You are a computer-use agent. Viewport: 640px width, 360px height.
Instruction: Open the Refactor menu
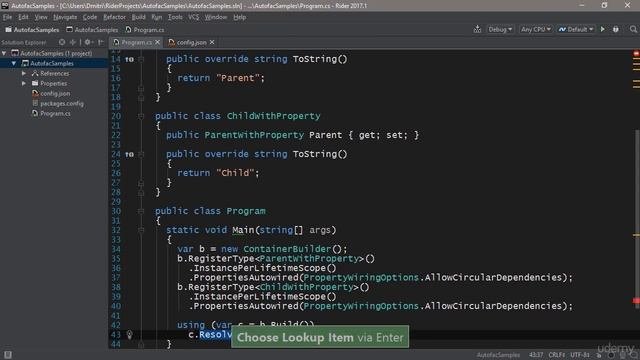point(114,17)
